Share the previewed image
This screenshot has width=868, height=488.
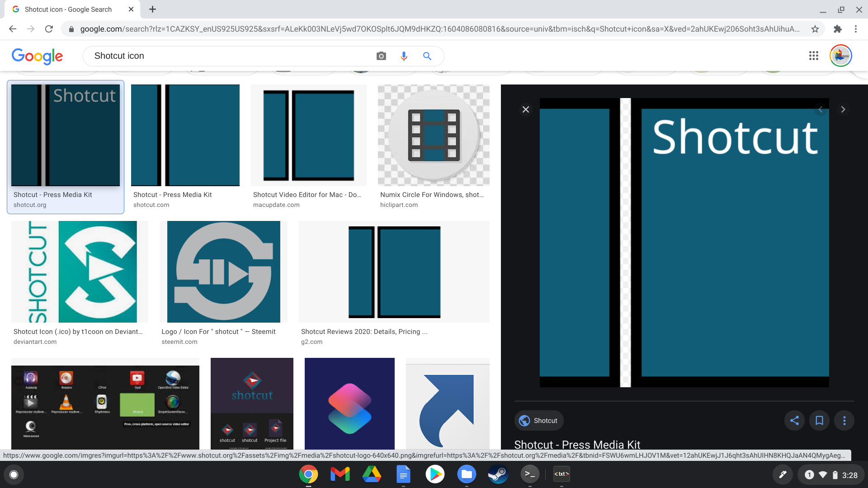pos(794,421)
